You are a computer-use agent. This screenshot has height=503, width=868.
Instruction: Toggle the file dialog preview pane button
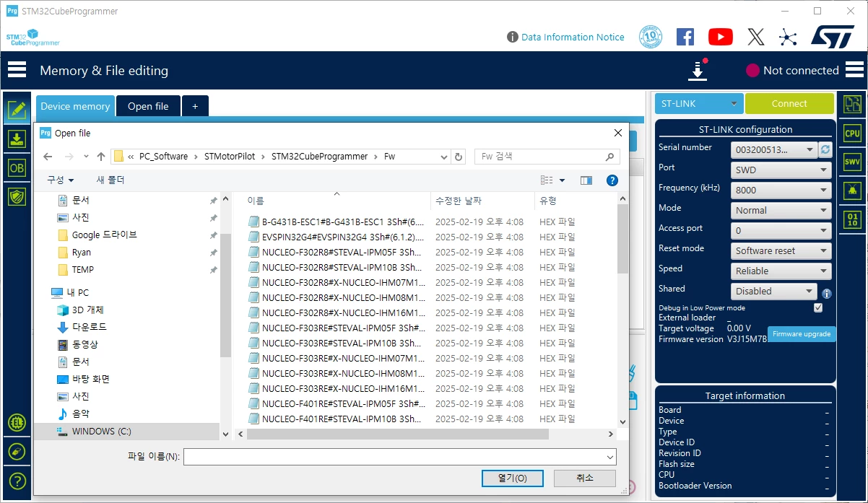click(x=586, y=180)
